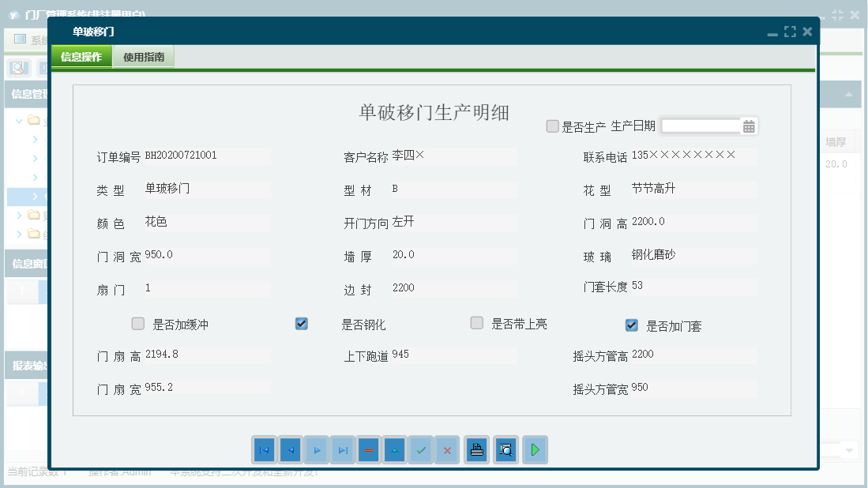This screenshot has width=868, height=488.
Task: Toggle the 是否带上亮 checkbox
Action: click(x=476, y=323)
